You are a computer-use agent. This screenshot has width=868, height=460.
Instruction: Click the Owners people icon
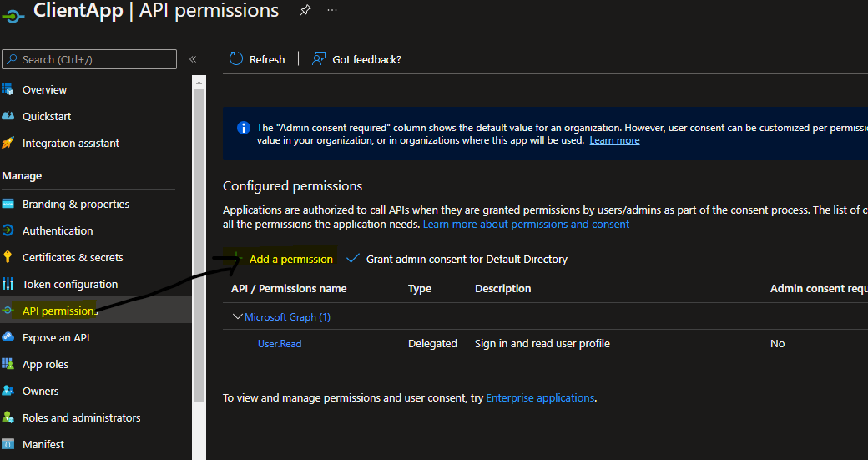point(8,391)
